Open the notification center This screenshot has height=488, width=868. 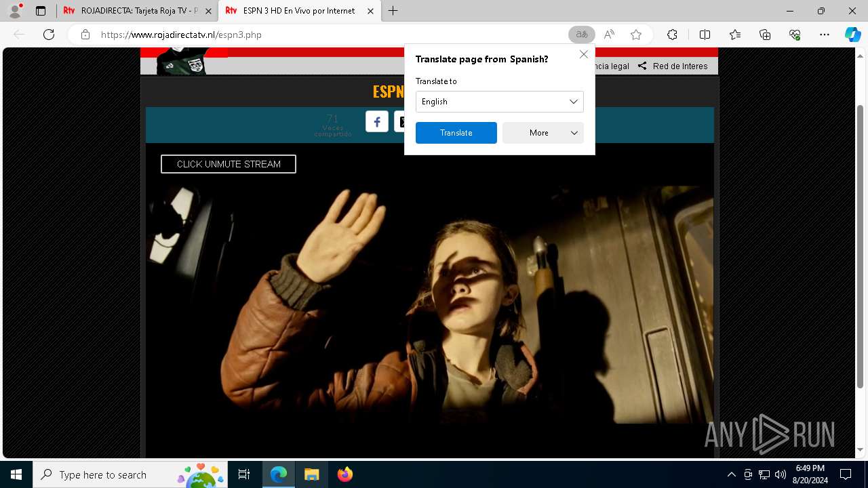pyautogui.click(x=846, y=474)
